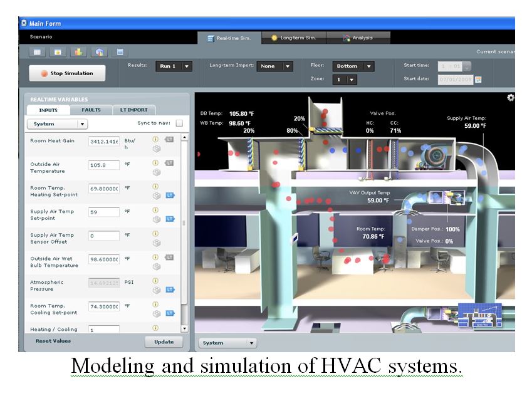This screenshot has width=532, height=396.
Task: Click the Update button
Action: (164, 342)
